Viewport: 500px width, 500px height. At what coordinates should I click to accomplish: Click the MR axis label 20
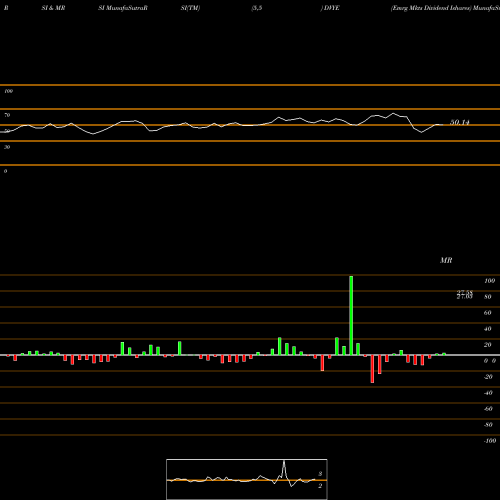488,345
